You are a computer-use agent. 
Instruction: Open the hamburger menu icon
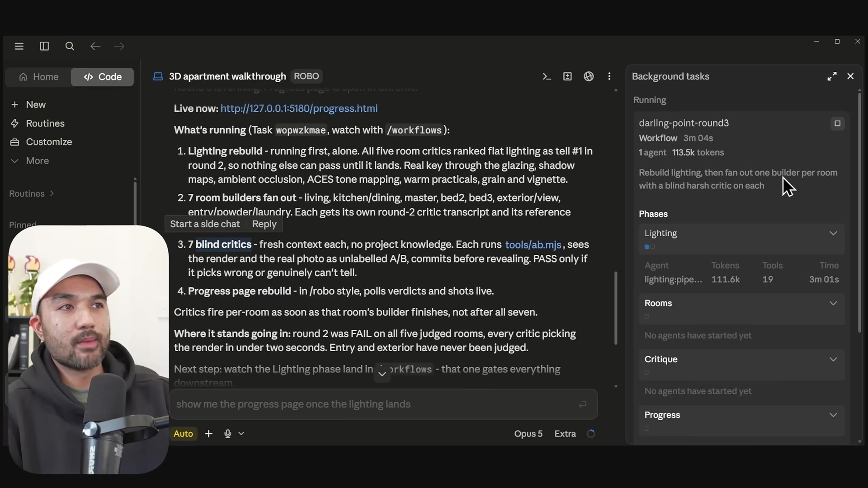(x=19, y=46)
